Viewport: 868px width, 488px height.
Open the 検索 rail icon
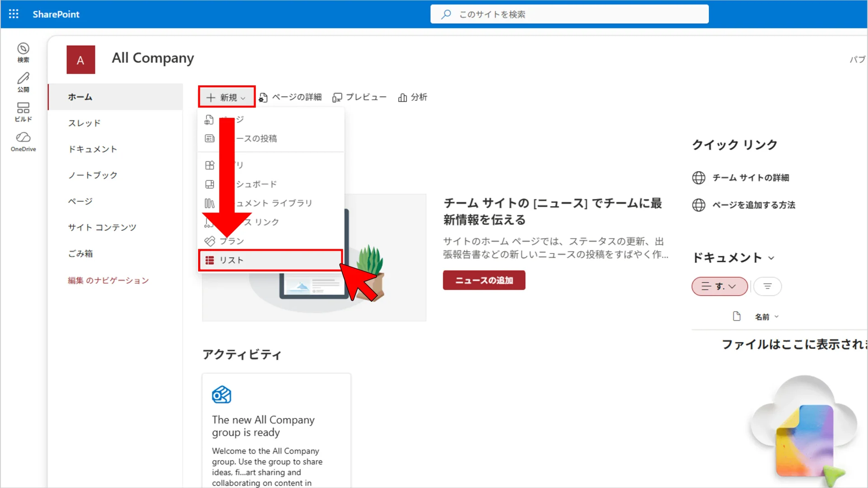pos(23,52)
